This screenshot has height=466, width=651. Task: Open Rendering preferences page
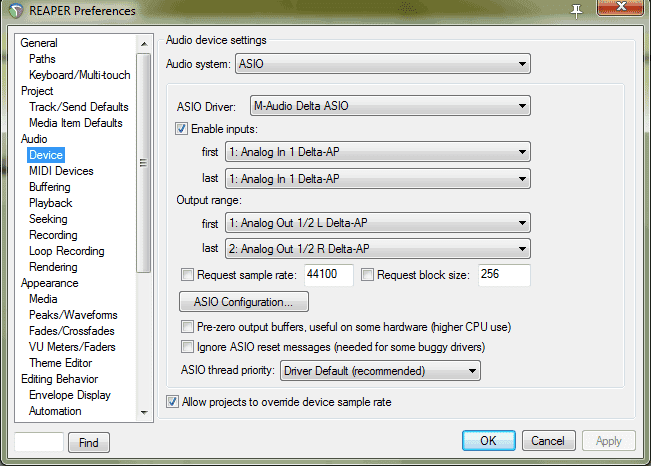53,267
